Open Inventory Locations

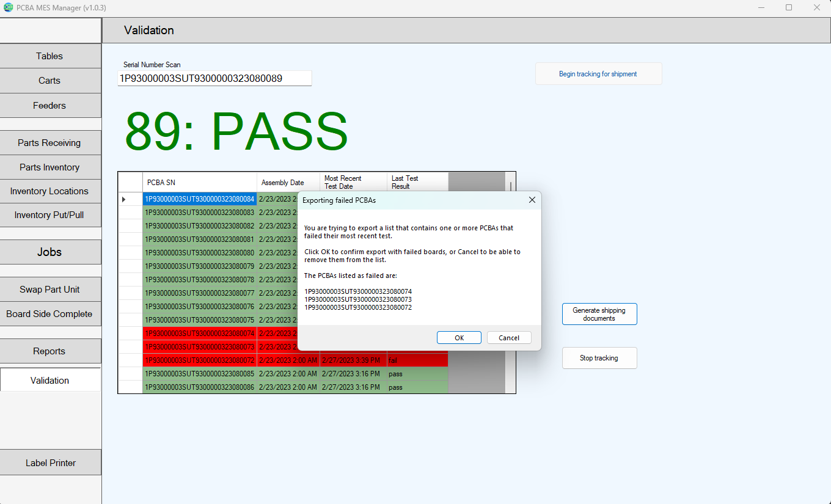coord(50,191)
